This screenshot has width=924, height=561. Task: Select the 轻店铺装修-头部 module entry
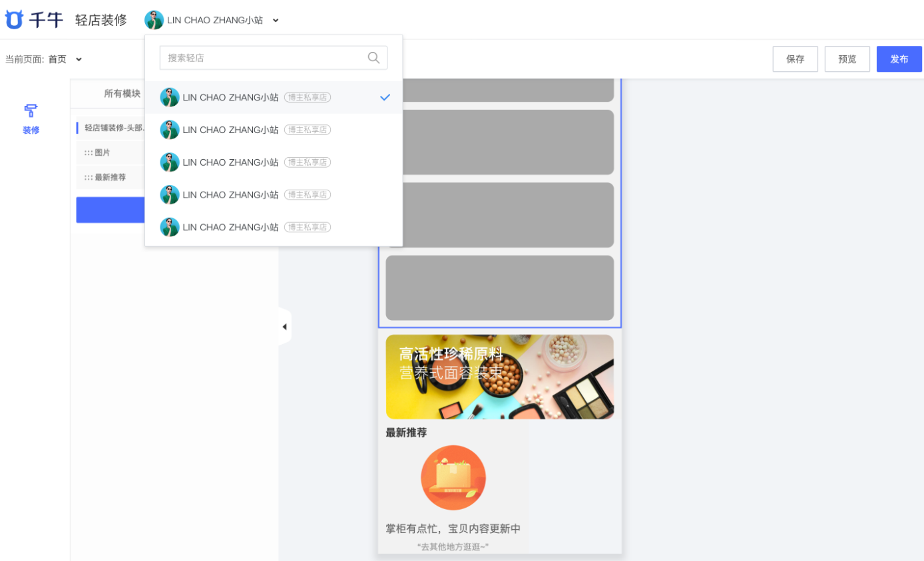(x=113, y=128)
